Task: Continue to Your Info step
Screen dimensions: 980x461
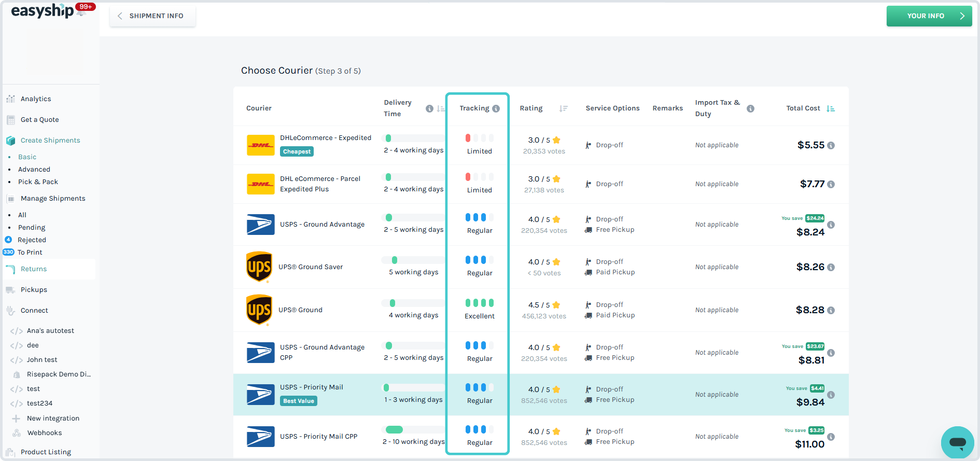Action: pos(929,16)
